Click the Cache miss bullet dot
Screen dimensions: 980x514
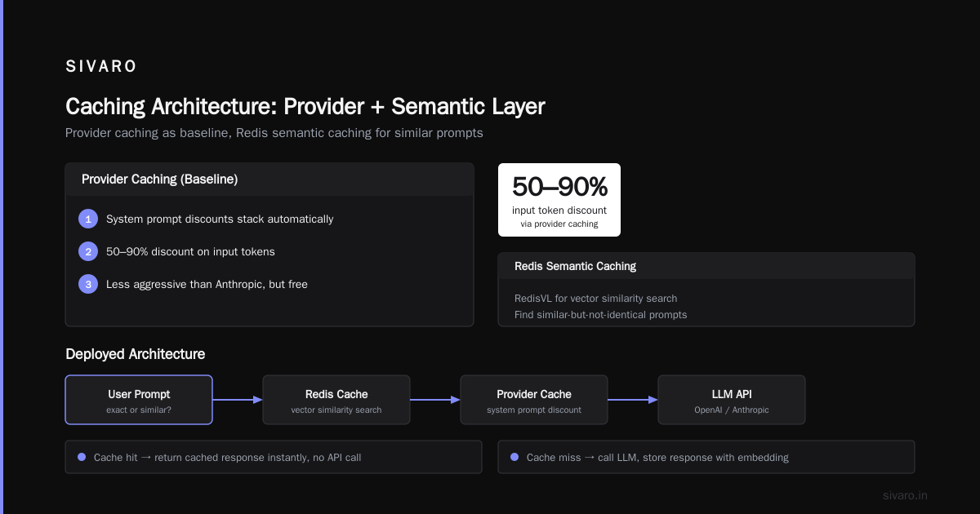tap(514, 457)
